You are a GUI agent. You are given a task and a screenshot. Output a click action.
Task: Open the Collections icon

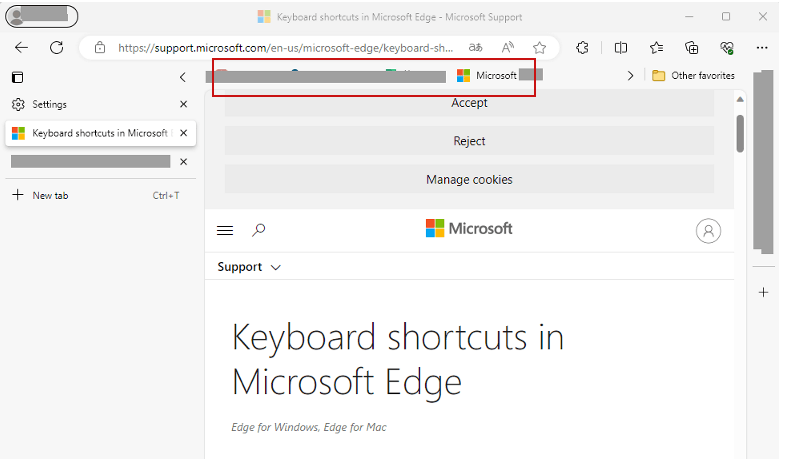(x=691, y=47)
